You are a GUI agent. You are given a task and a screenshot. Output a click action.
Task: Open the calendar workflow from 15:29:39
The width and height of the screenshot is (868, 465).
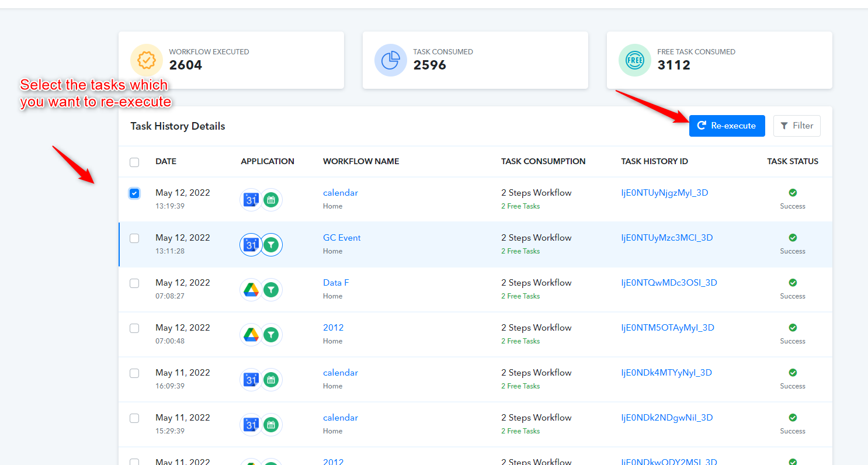(341, 418)
